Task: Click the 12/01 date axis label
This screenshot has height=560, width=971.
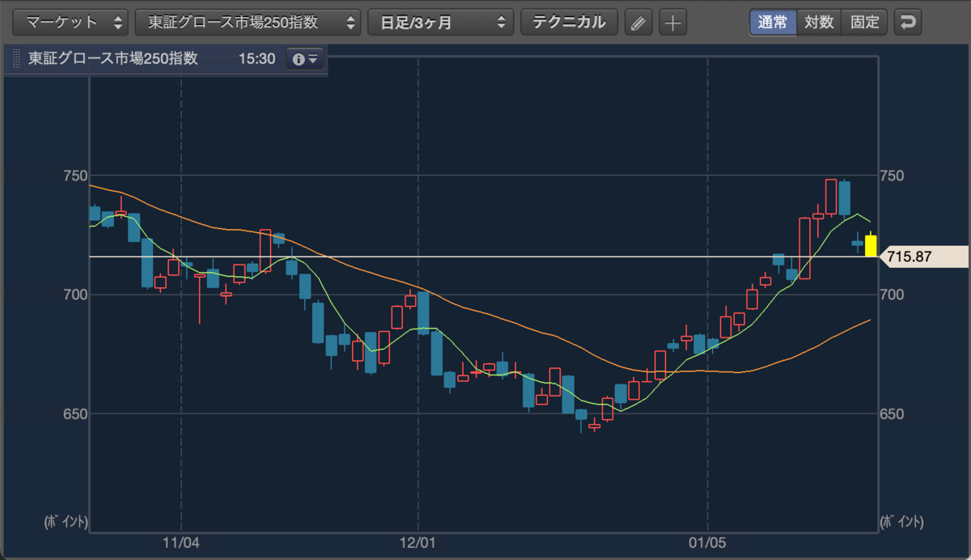Action: click(418, 545)
